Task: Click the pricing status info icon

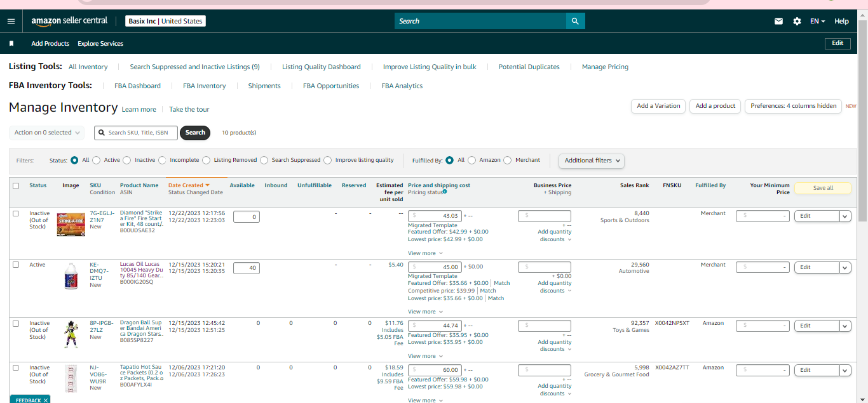Action: pyautogui.click(x=444, y=192)
